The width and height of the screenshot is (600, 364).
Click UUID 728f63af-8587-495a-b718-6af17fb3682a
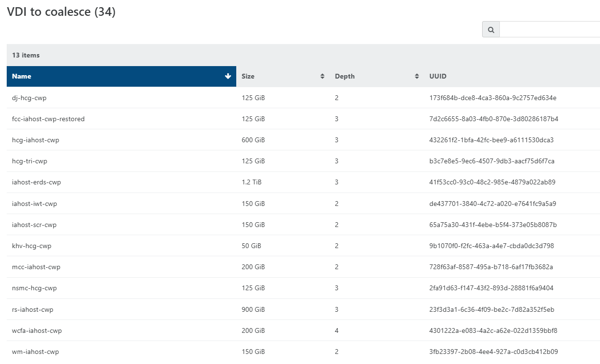(491, 267)
